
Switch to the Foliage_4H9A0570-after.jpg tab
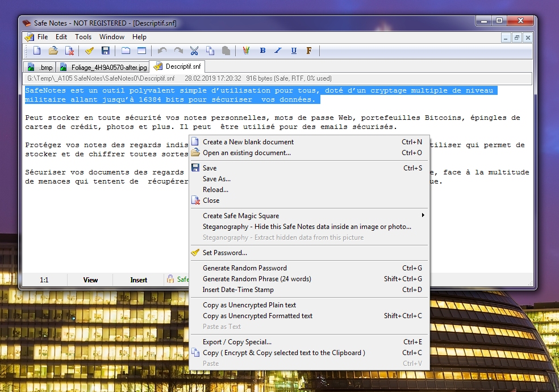click(103, 67)
